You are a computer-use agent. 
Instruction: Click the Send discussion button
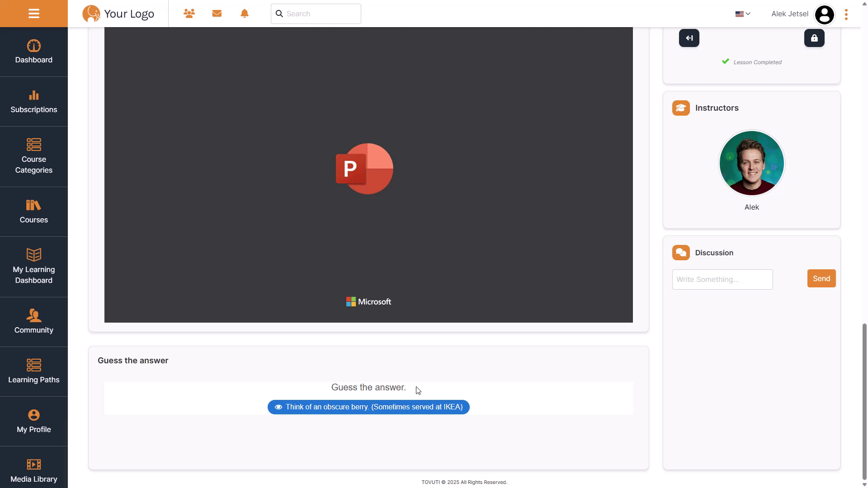coord(821,279)
